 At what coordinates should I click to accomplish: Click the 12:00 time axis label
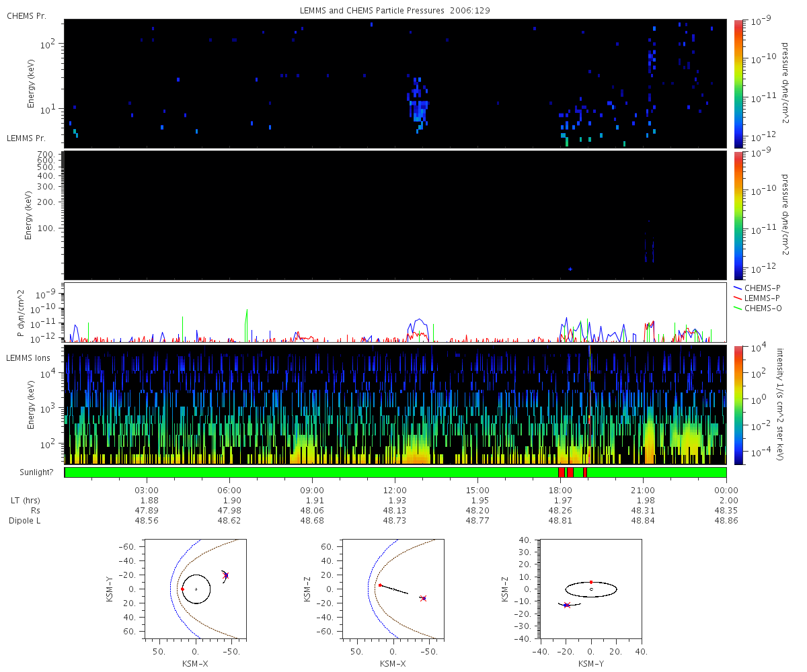coord(395,490)
